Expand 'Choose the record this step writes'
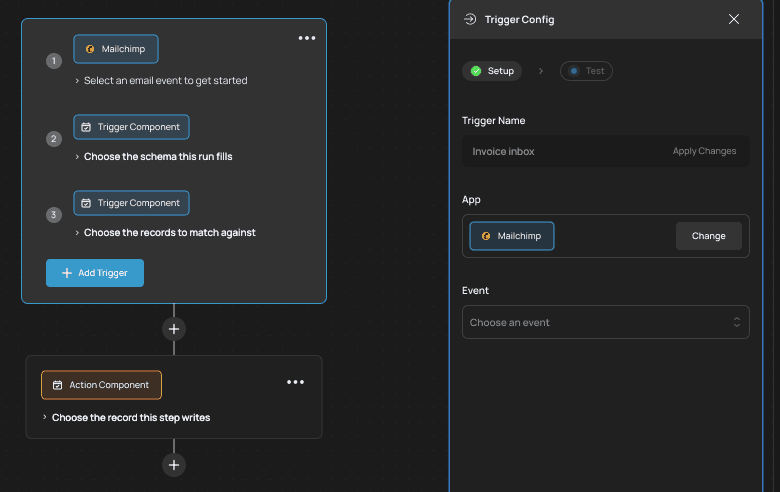Screen dimensions: 780x492 coord(126,417)
